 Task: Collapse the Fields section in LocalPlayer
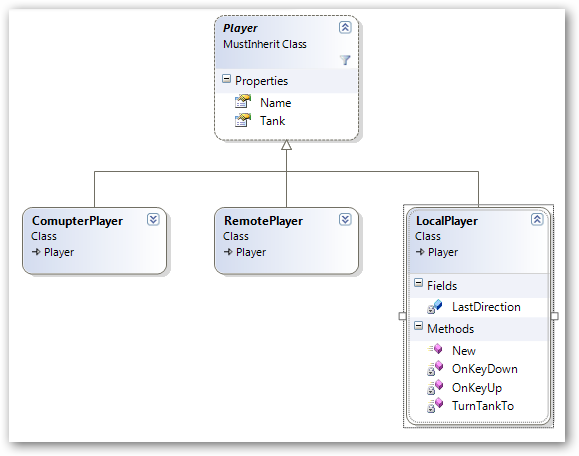418,283
